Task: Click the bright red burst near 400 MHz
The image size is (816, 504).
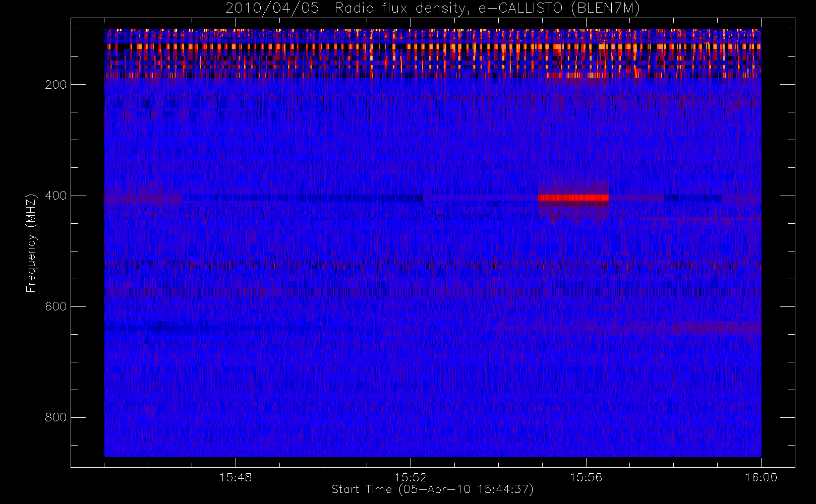Action: (x=573, y=198)
